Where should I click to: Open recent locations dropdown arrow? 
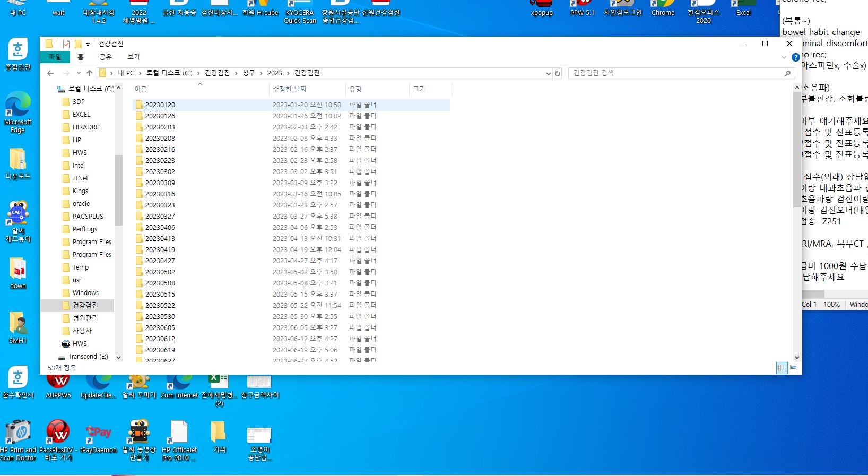pyautogui.click(x=79, y=73)
